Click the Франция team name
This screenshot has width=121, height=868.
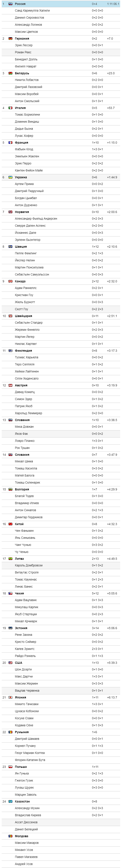[22, 143]
